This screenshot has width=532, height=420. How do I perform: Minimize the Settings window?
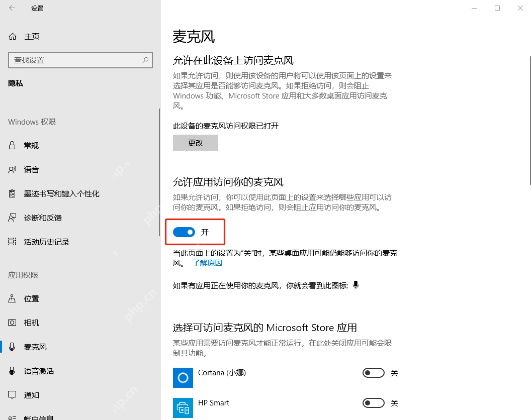pos(474,8)
